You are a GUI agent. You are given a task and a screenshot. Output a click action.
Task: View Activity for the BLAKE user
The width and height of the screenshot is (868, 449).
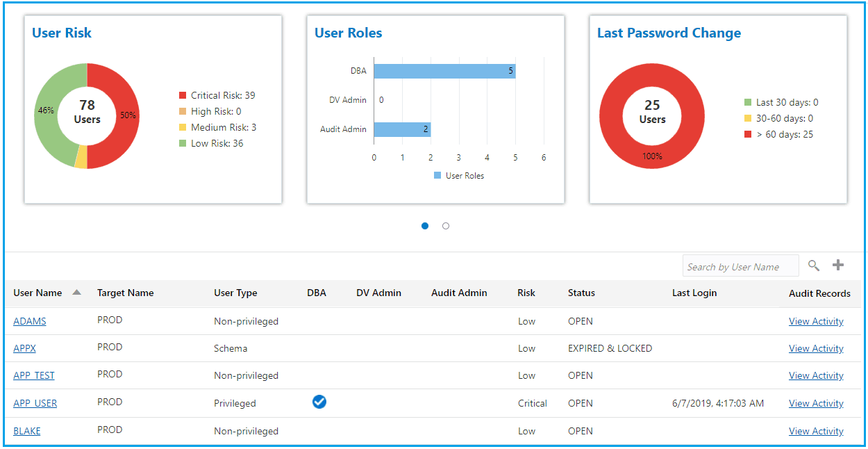coord(816,431)
